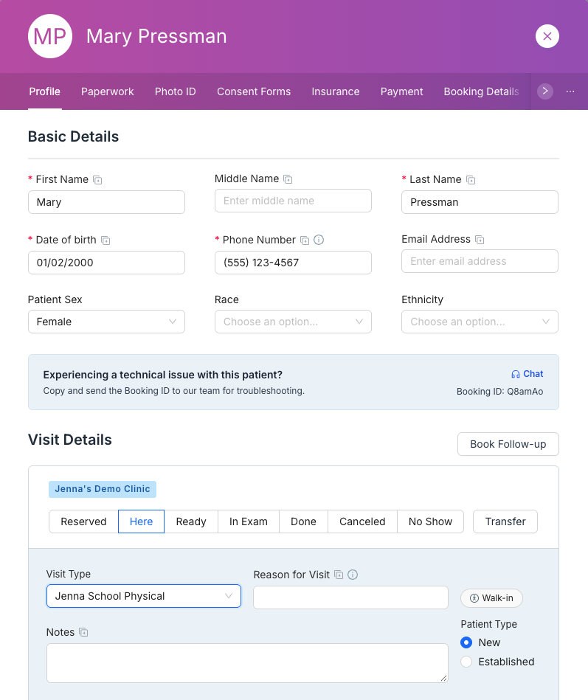Viewport: 588px width, 700px height.
Task: Select the Established patient type
Action: point(466,662)
